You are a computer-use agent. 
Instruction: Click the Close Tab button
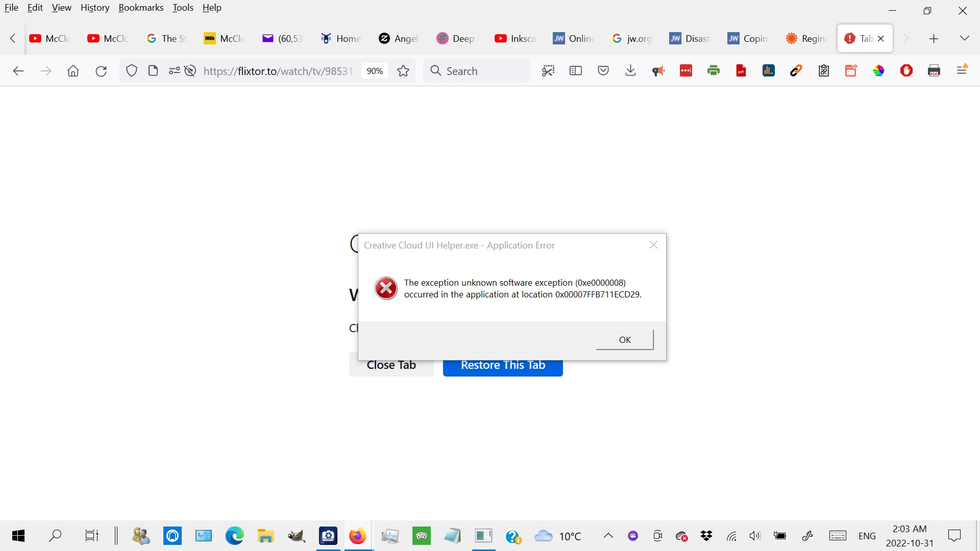[391, 368]
